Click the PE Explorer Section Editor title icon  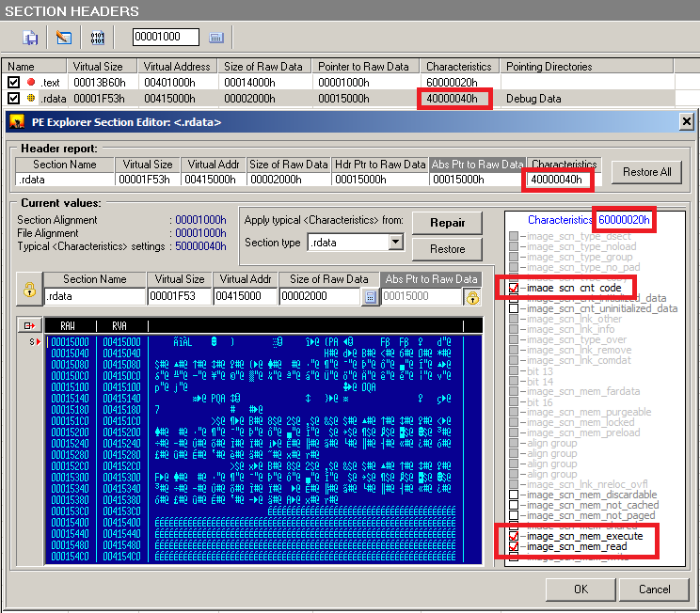pyautogui.click(x=18, y=122)
